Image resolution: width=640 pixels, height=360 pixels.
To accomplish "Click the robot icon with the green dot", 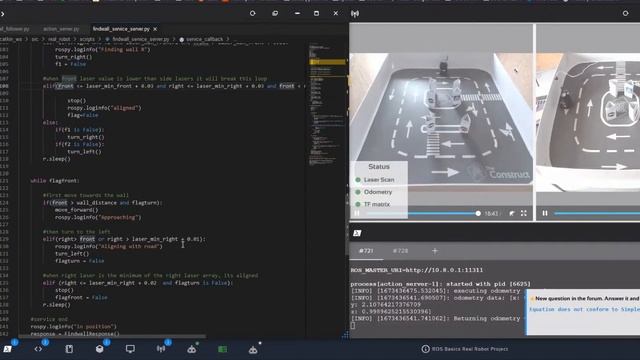I will [191, 349].
